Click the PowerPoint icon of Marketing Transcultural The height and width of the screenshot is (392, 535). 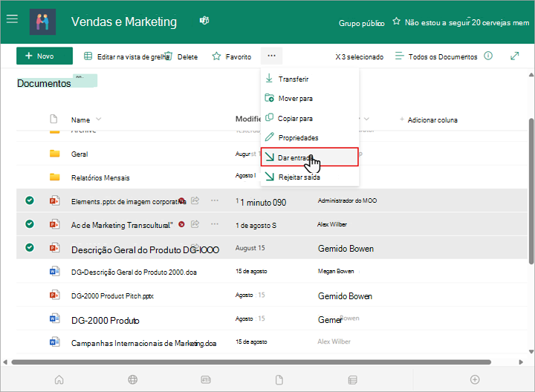point(54,224)
